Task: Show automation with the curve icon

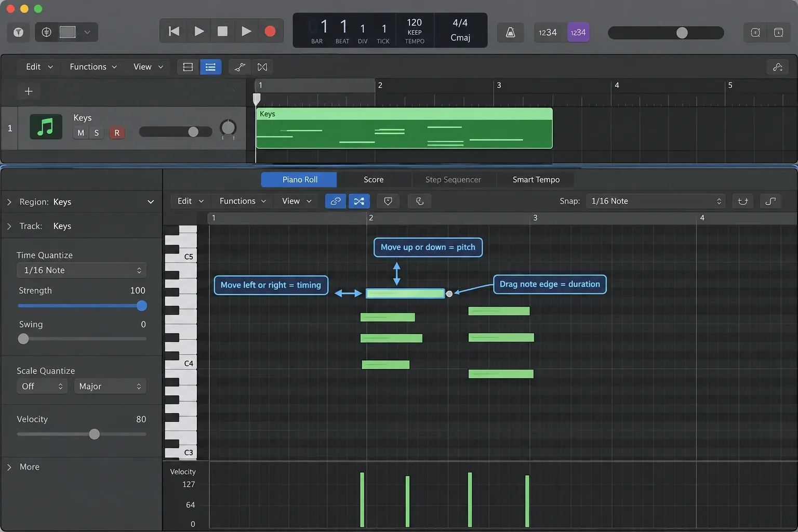Action: [240, 67]
